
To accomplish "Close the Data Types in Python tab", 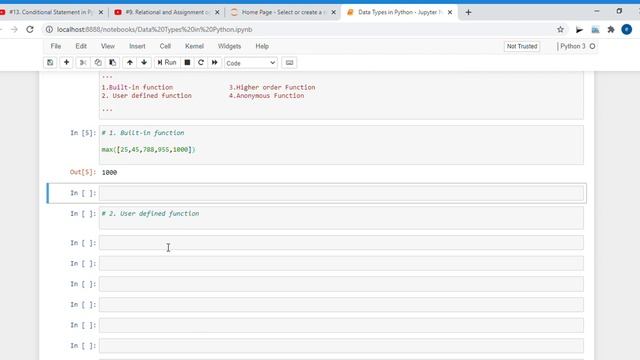I will 450,12.
